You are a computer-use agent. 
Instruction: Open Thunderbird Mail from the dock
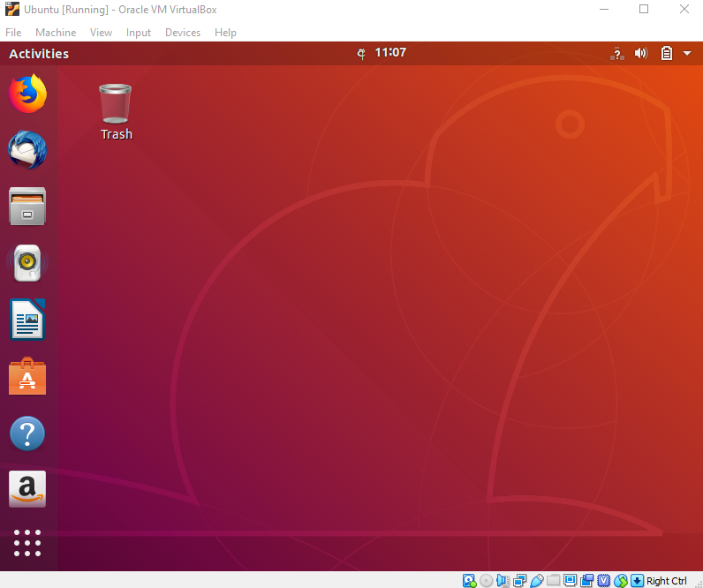27,150
